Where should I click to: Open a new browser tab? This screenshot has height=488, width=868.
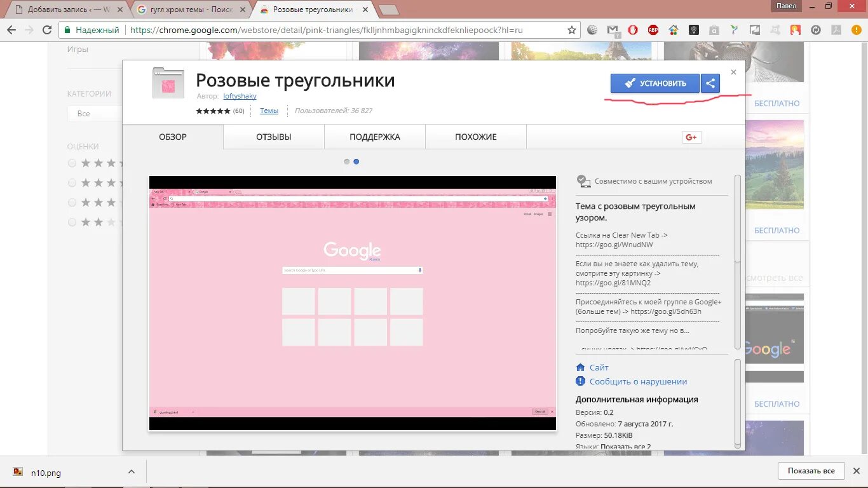[x=388, y=10]
